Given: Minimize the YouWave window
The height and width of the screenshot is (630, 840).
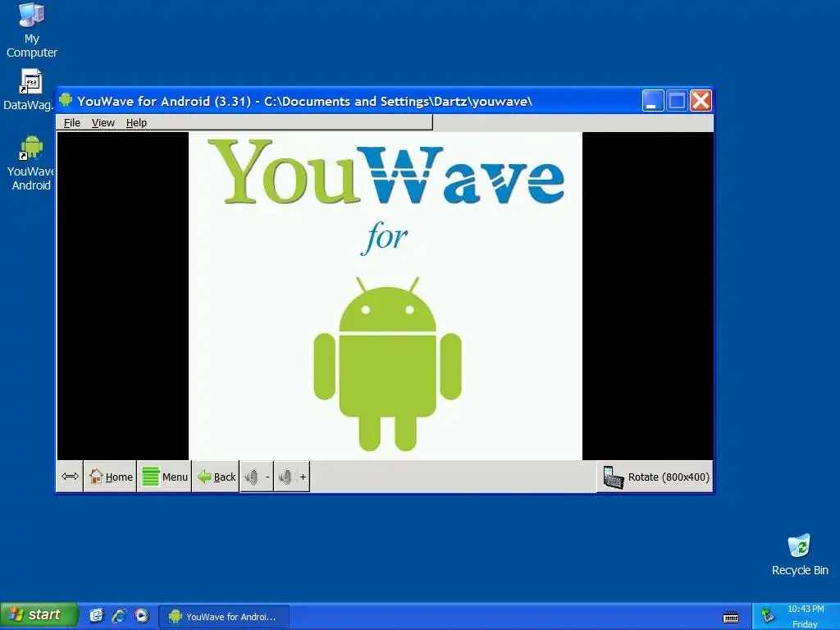Looking at the screenshot, I should pyautogui.click(x=652, y=100).
